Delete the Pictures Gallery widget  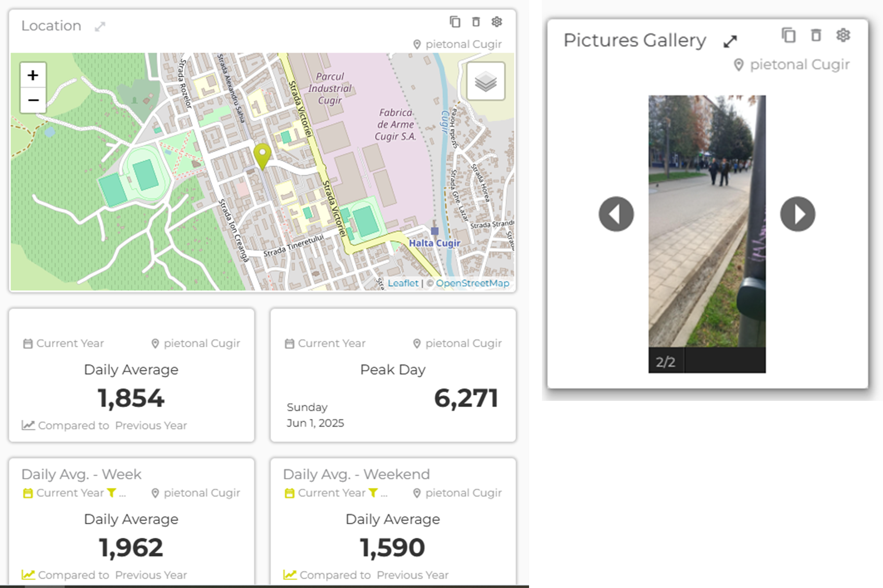pyautogui.click(x=816, y=35)
